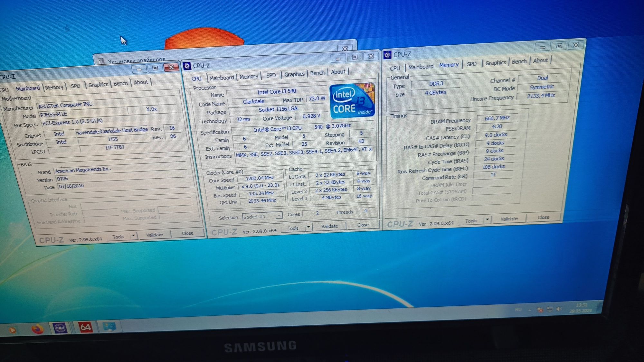Open the Socket #1 selection dropdown
This screenshot has height=362, width=644.
point(262,216)
